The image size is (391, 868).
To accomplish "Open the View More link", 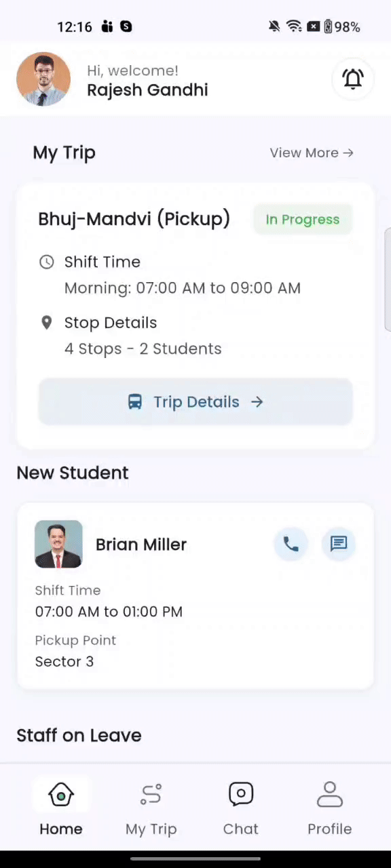I will [x=311, y=153].
